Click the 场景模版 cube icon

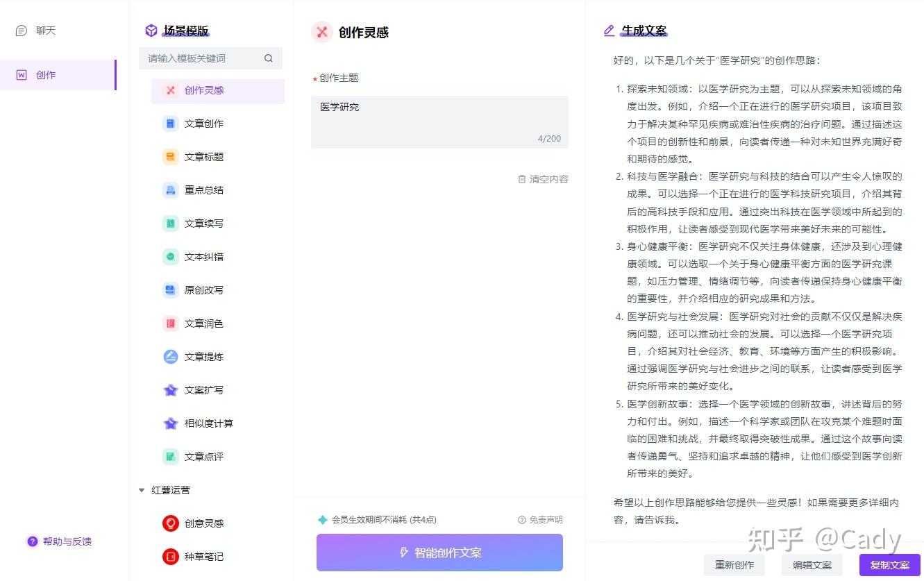pyautogui.click(x=151, y=31)
